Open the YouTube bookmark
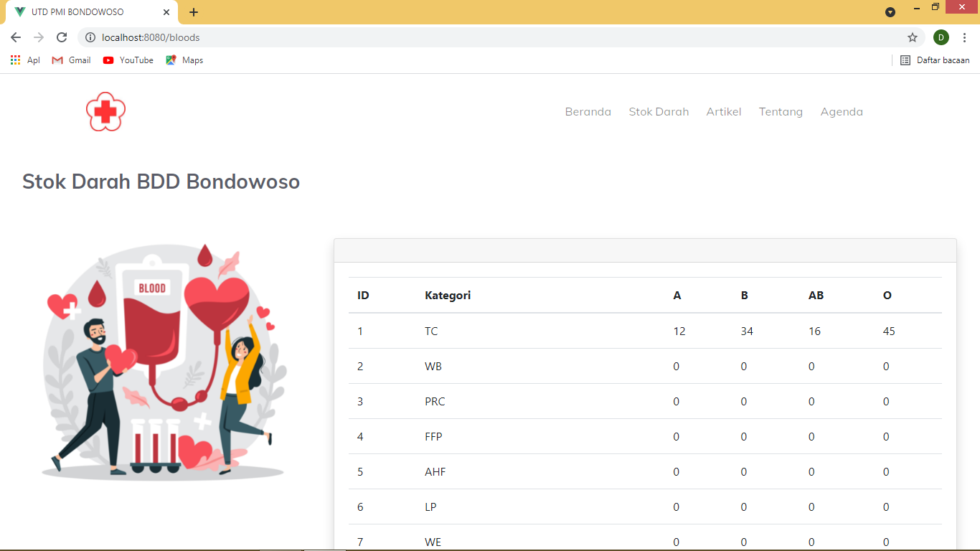 (x=128, y=60)
